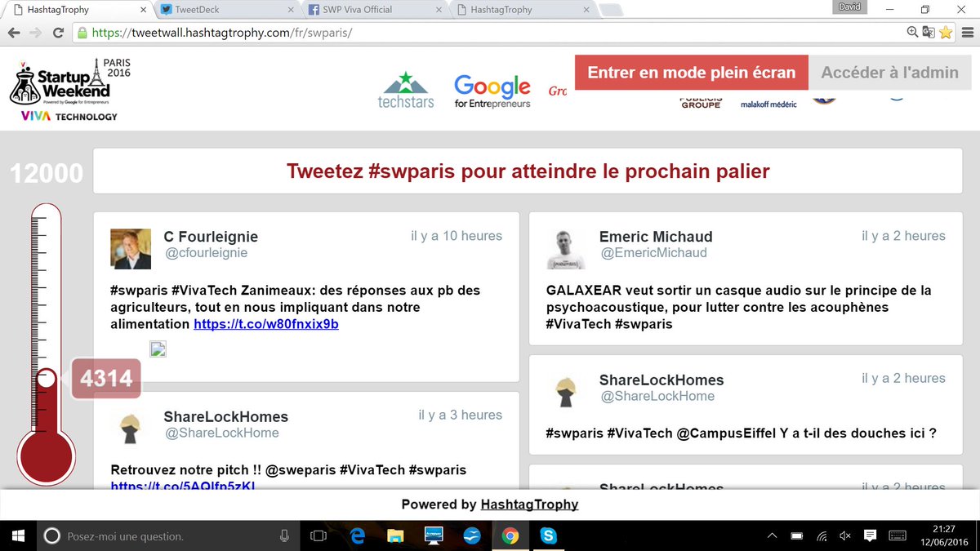Select the first HashtagTrophy tab
This screenshot has width=980, height=551.
point(77,10)
